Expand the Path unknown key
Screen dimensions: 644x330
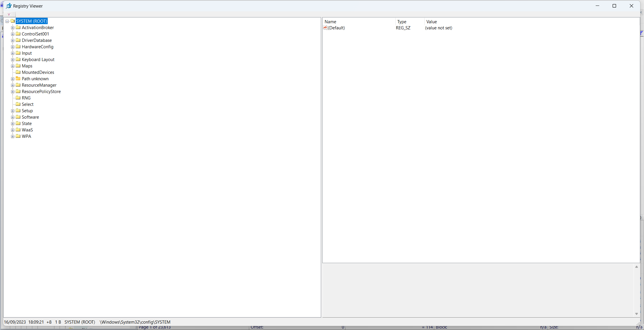click(x=13, y=79)
